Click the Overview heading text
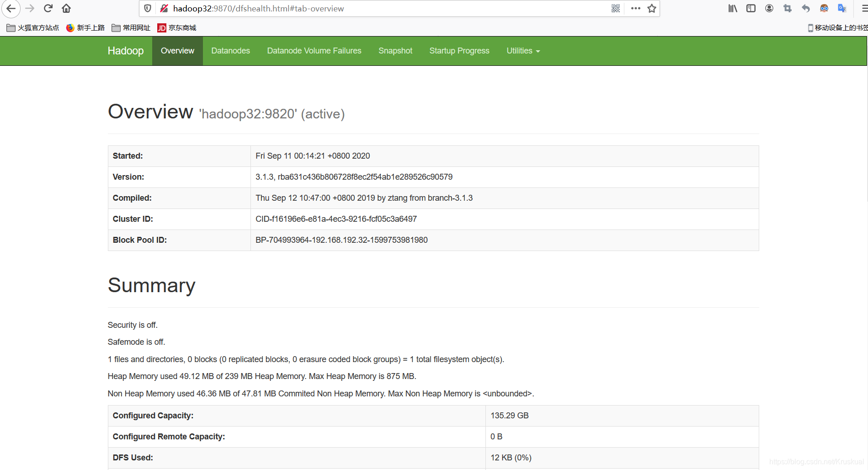868x470 pixels. pos(150,112)
